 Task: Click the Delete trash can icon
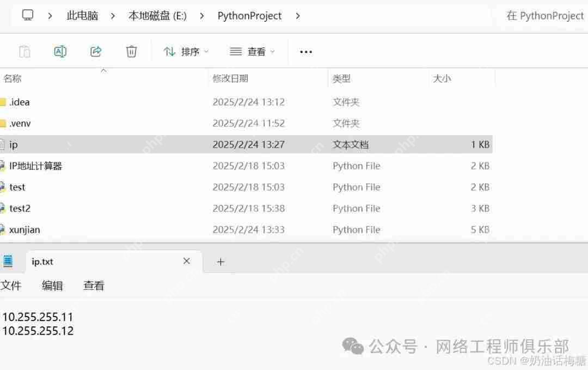click(131, 51)
